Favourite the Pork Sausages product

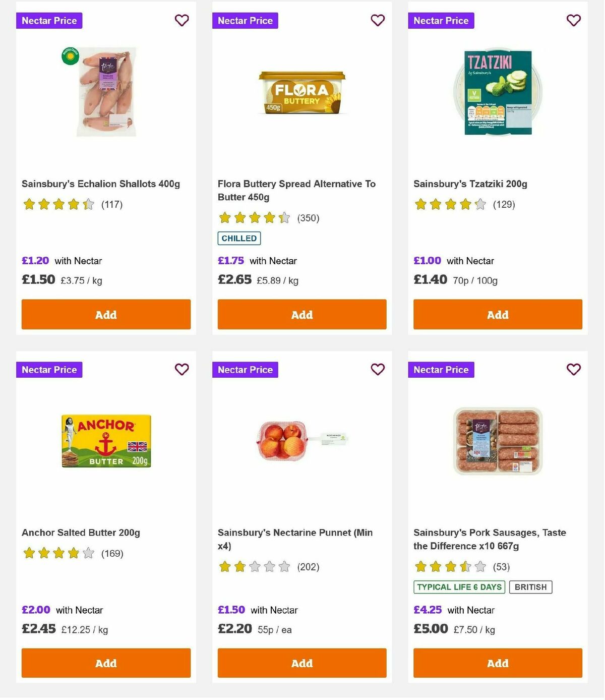tap(573, 369)
